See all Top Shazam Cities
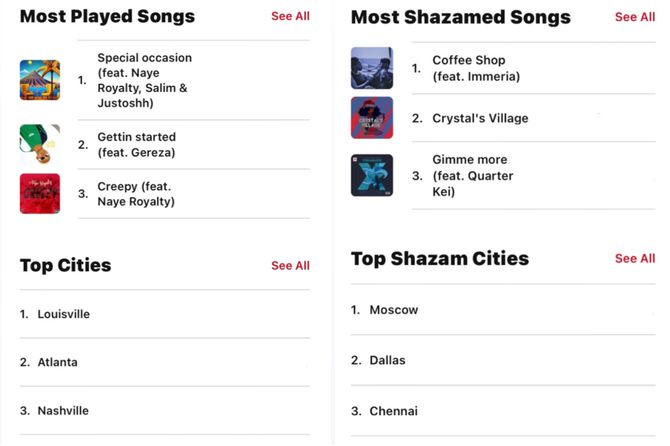The height and width of the screenshot is (446, 670). click(635, 258)
